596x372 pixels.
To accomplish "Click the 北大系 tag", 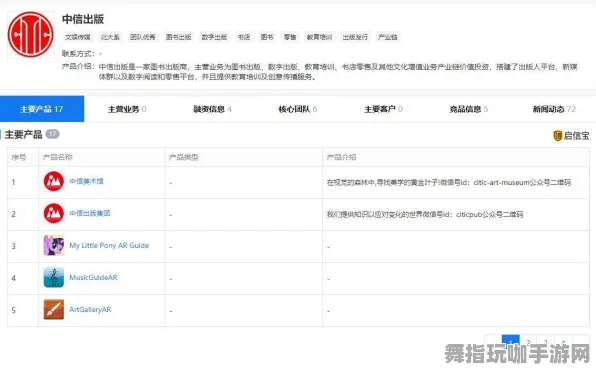I will tap(110, 37).
